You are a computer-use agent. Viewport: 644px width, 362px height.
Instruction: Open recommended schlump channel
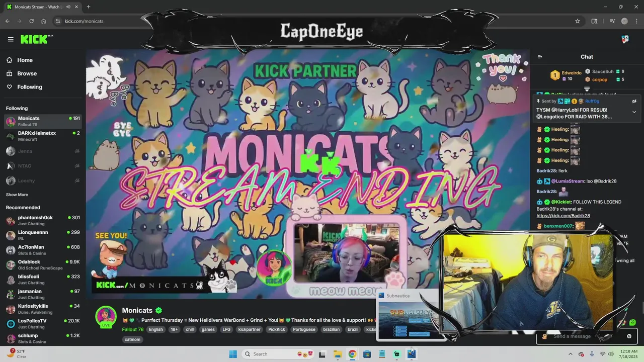point(43,338)
